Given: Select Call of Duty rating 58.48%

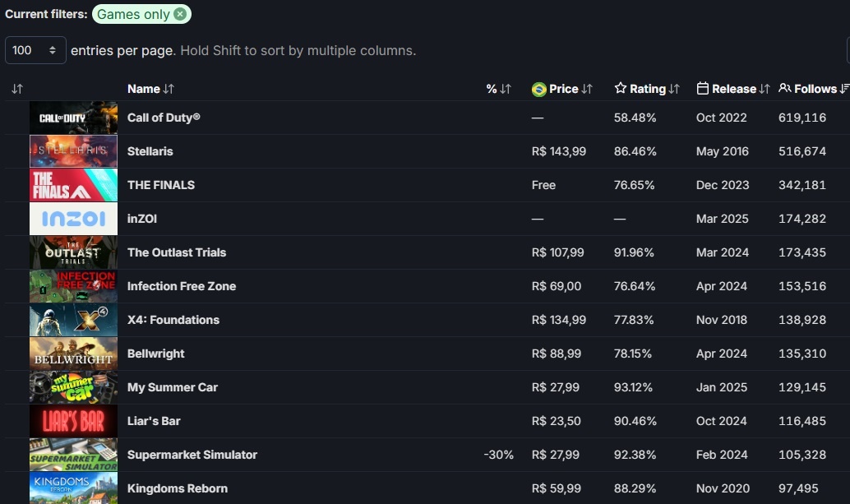Looking at the screenshot, I should tap(635, 118).
